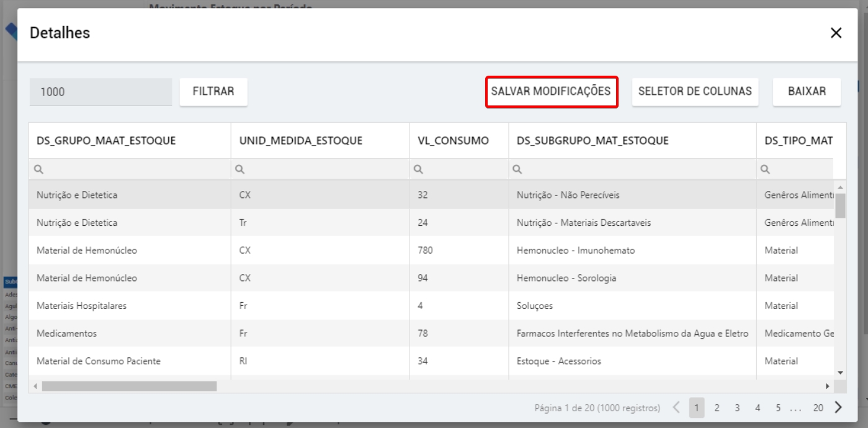This screenshot has height=428, width=868.
Task: Close the Detalhes dialog with X
Action: coord(836,33)
